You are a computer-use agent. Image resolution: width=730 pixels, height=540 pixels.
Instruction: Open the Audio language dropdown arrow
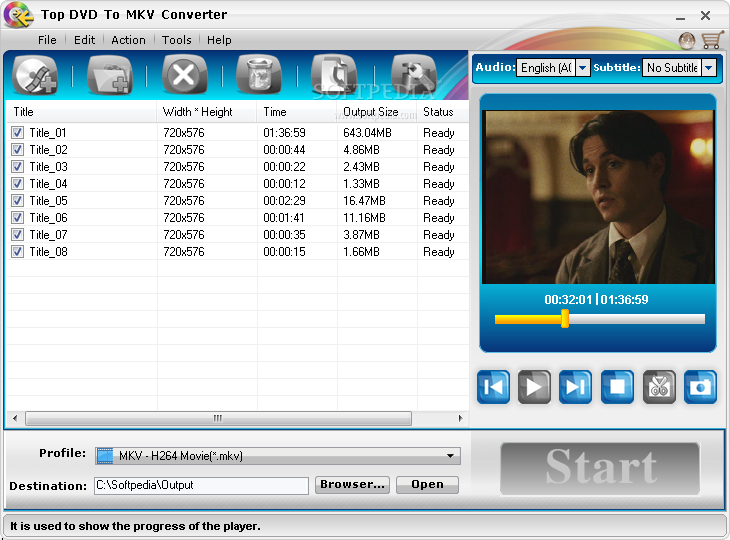(x=582, y=68)
